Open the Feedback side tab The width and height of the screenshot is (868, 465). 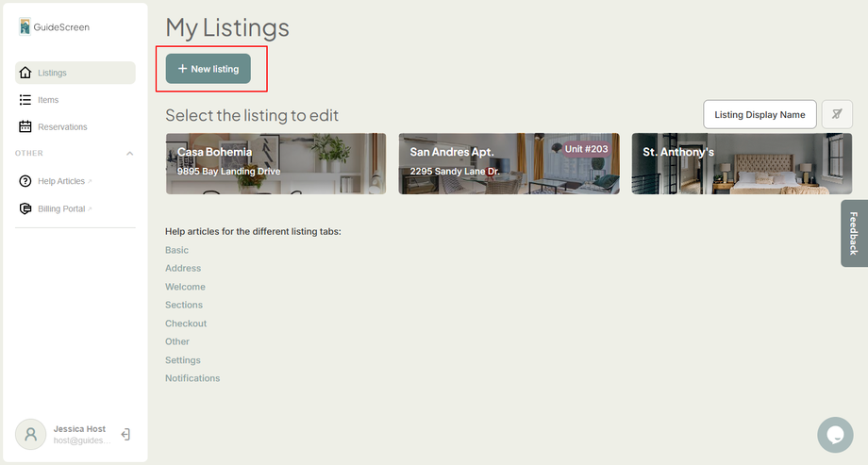pos(854,233)
